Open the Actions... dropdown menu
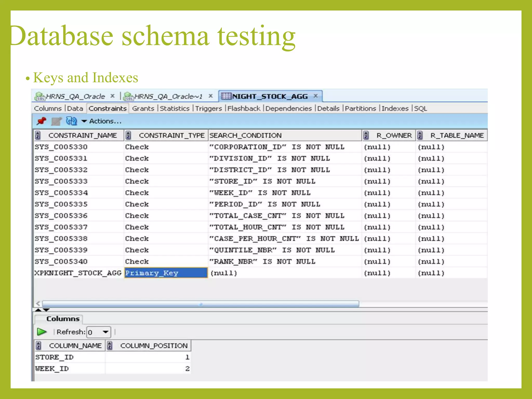This screenshot has width=532, height=399. point(102,121)
